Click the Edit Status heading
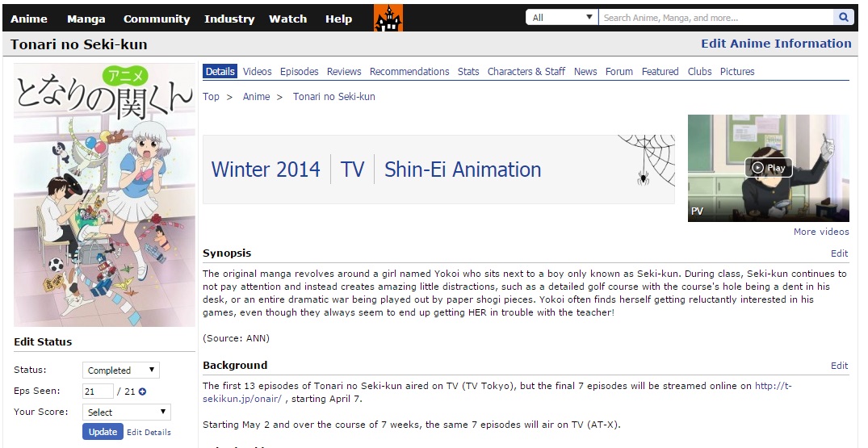Viewport: 868px width, 448px height. pyautogui.click(x=43, y=341)
